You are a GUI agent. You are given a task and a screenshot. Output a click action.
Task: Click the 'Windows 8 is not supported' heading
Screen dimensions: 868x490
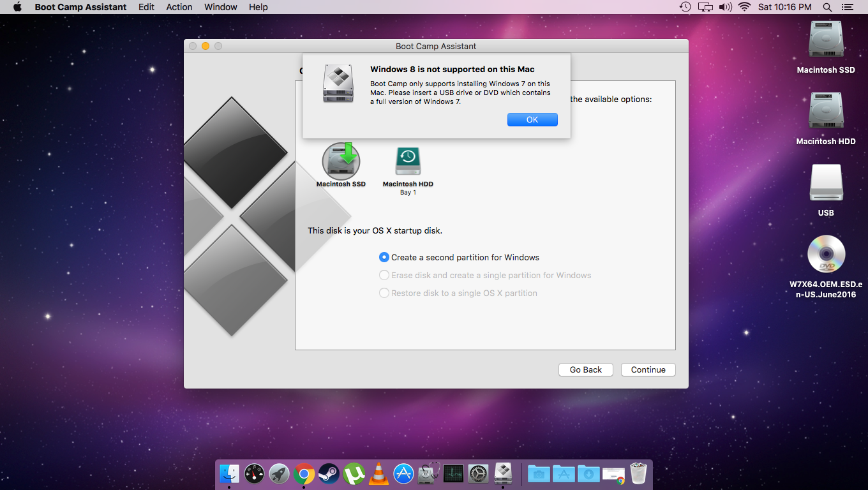tap(453, 70)
